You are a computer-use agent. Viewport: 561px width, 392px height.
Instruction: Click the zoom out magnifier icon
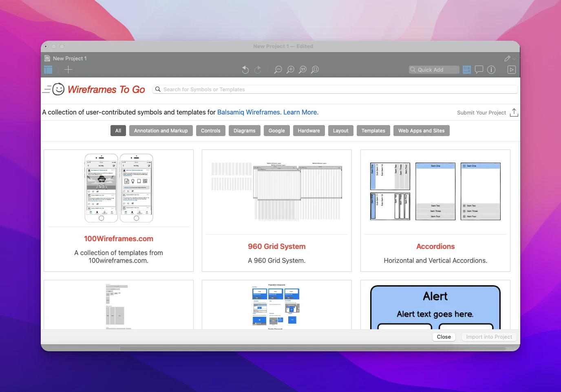click(278, 70)
